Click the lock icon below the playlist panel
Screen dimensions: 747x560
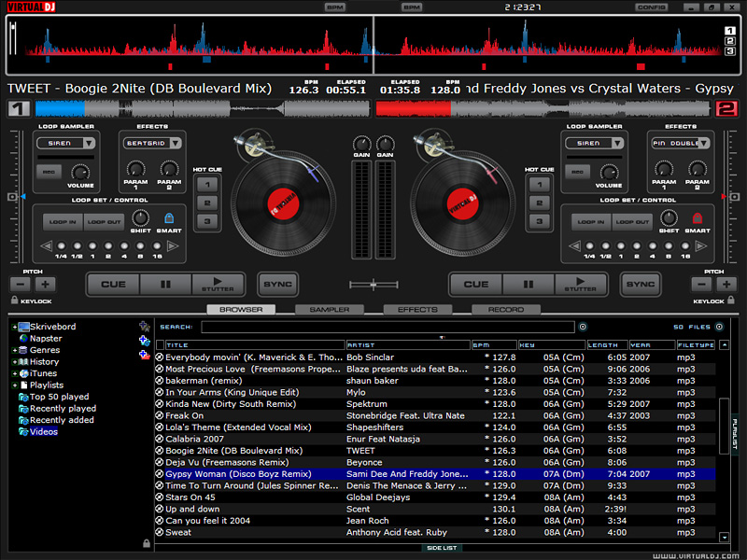(147, 543)
